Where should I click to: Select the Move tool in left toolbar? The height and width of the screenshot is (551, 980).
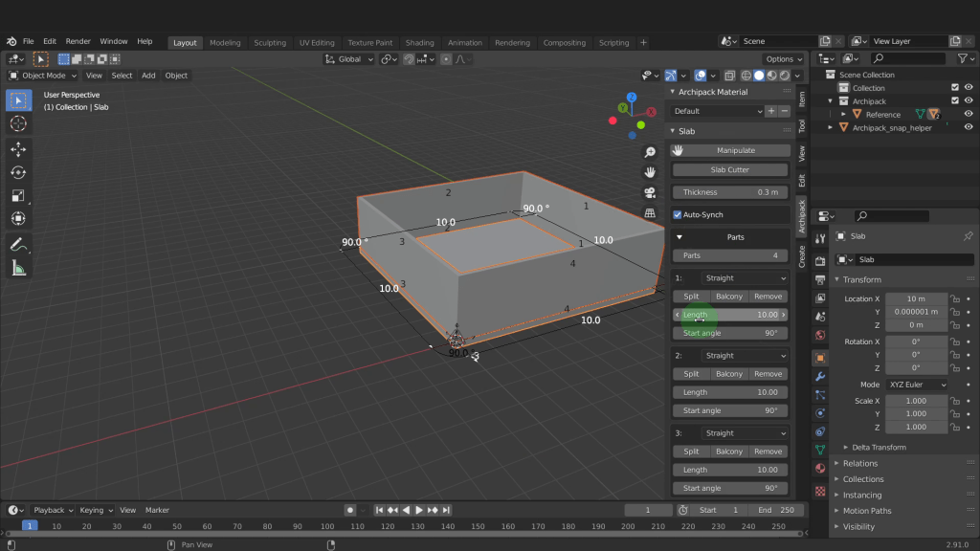[x=18, y=149]
